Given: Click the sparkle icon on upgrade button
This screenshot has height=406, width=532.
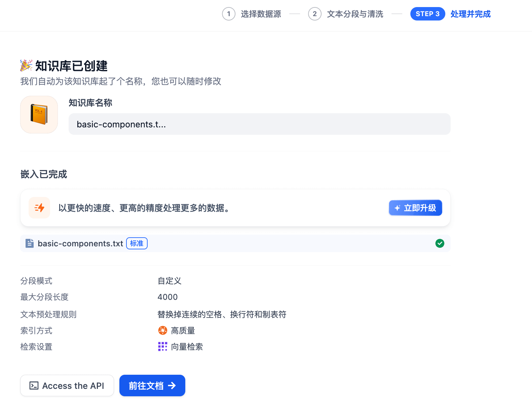Looking at the screenshot, I should pos(397,208).
